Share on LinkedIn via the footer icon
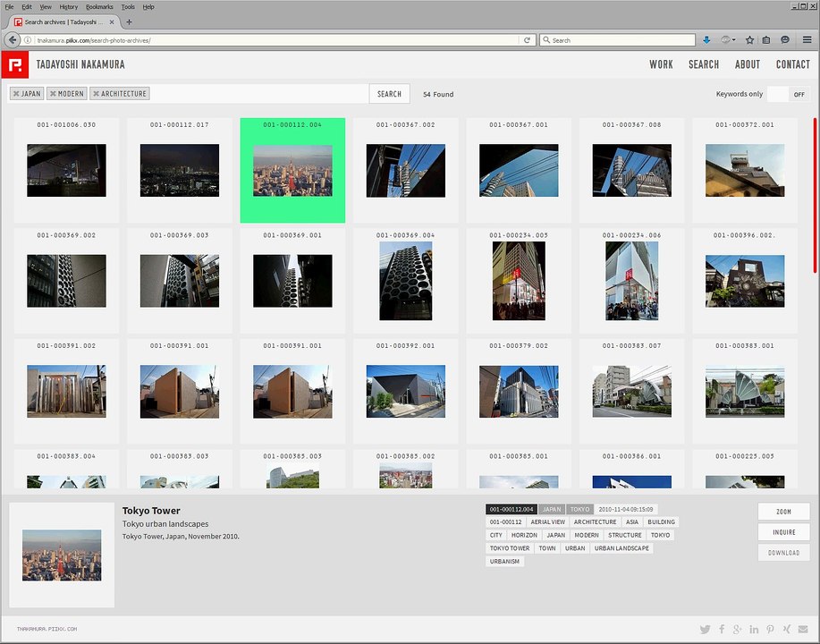This screenshot has height=644, width=820. tap(754, 630)
